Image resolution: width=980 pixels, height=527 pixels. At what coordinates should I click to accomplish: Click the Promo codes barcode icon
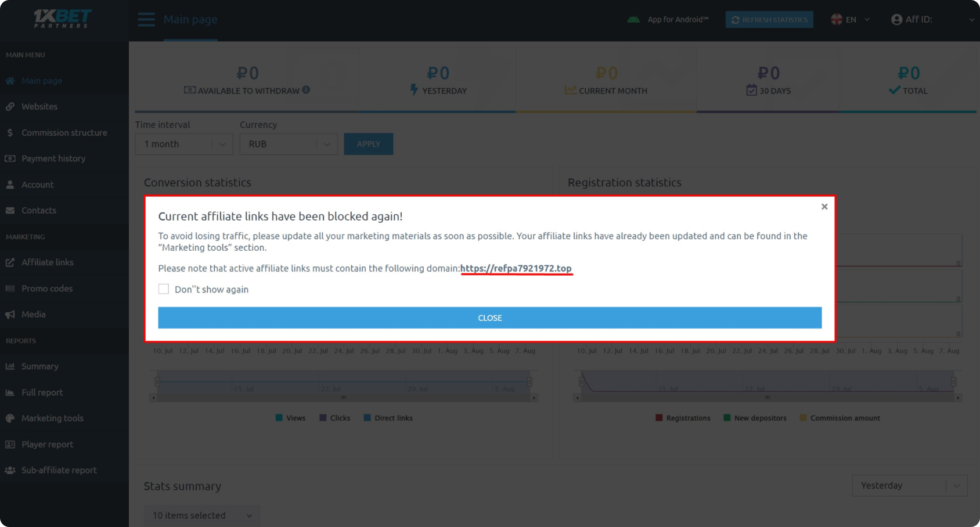tap(10, 288)
